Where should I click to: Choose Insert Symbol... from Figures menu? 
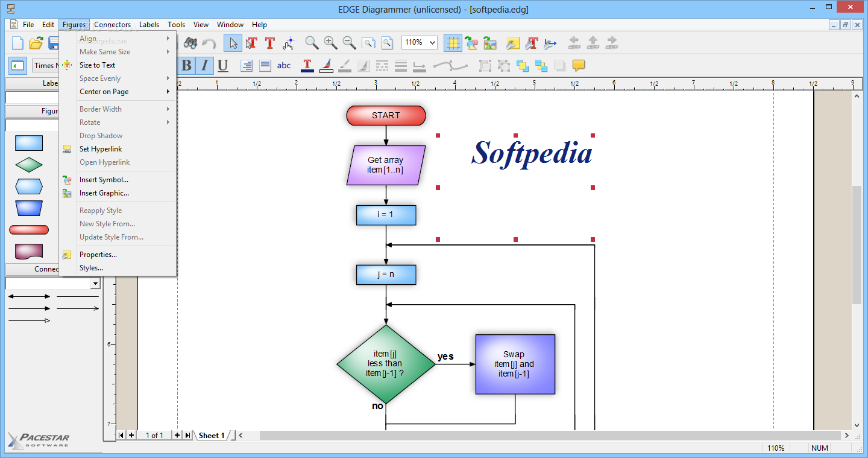(x=118, y=180)
